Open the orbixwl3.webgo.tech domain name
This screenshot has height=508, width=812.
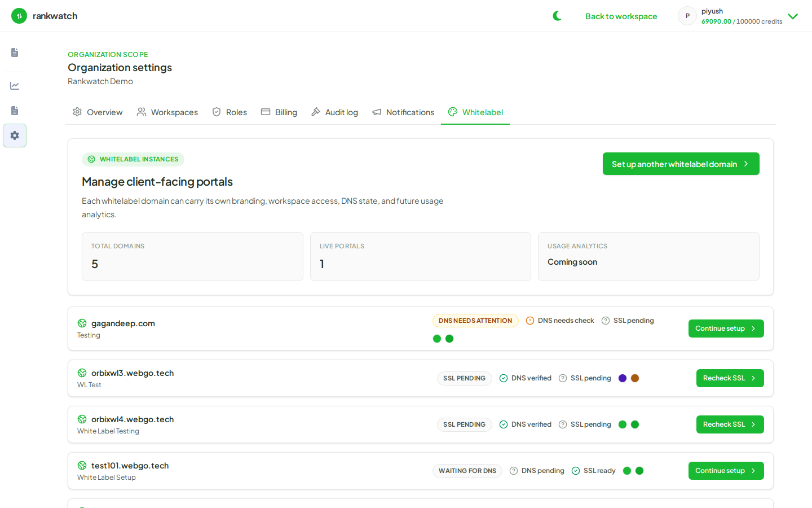tap(133, 373)
